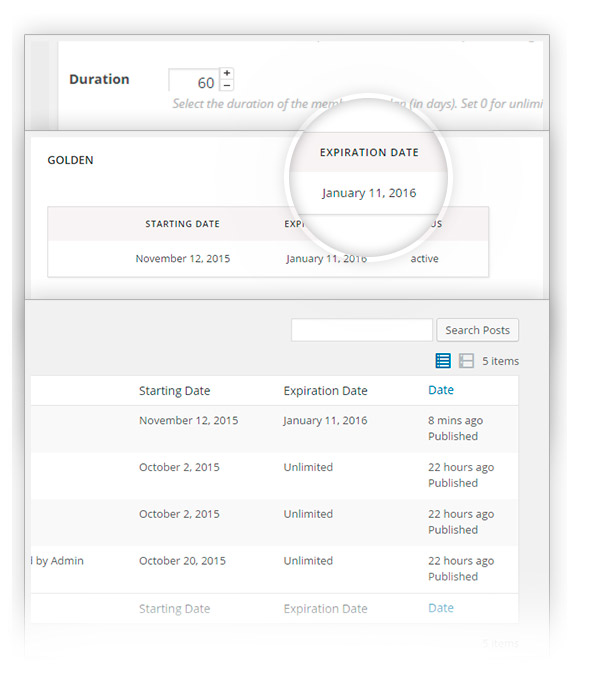The height and width of the screenshot is (689, 602).
Task: Decrease duration with minus stepper
Action: 227,85
